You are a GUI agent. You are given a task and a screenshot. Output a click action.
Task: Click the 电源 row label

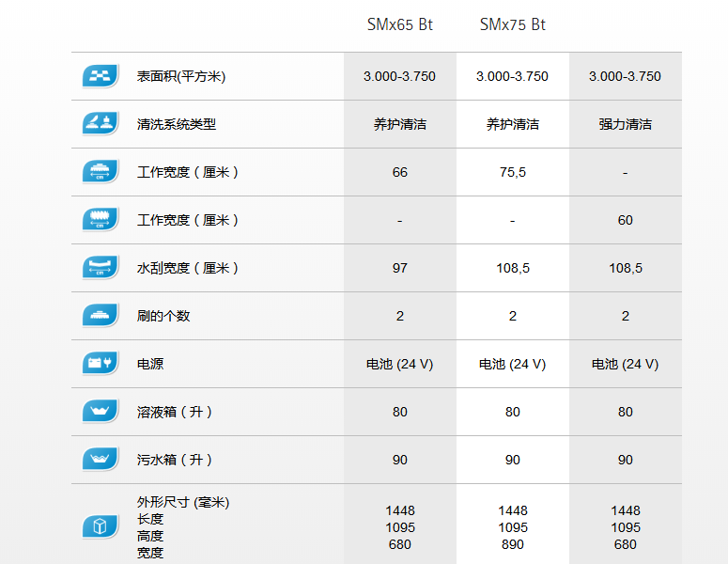tap(150, 364)
